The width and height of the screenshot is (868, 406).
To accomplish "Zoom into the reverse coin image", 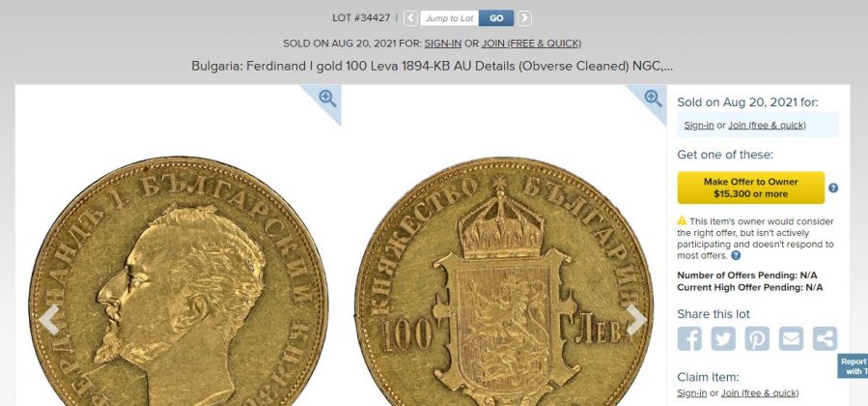I will [x=653, y=99].
